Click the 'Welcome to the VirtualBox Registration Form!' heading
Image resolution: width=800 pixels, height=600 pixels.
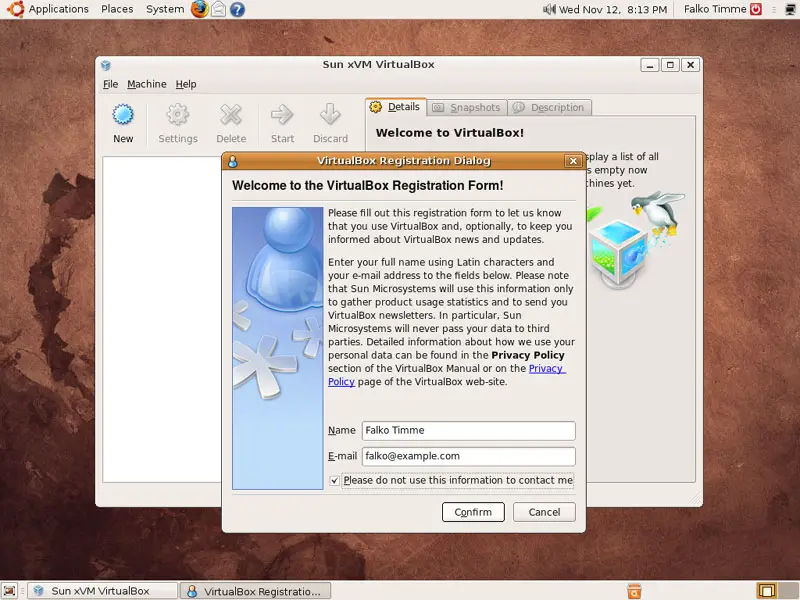[x=367, y=185]
